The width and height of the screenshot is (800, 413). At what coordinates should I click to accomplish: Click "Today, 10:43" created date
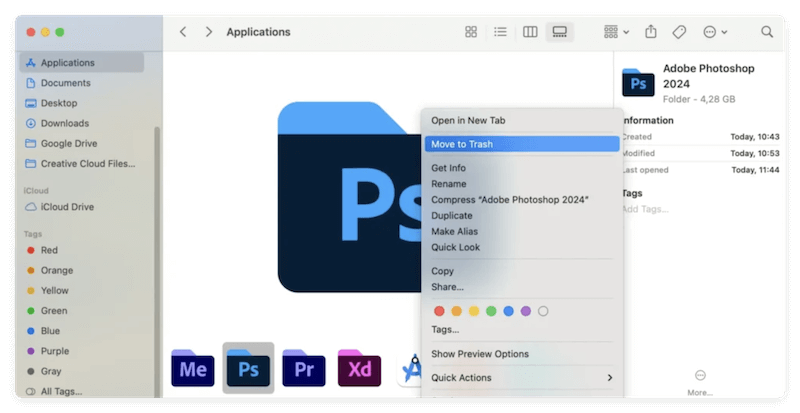755,137
